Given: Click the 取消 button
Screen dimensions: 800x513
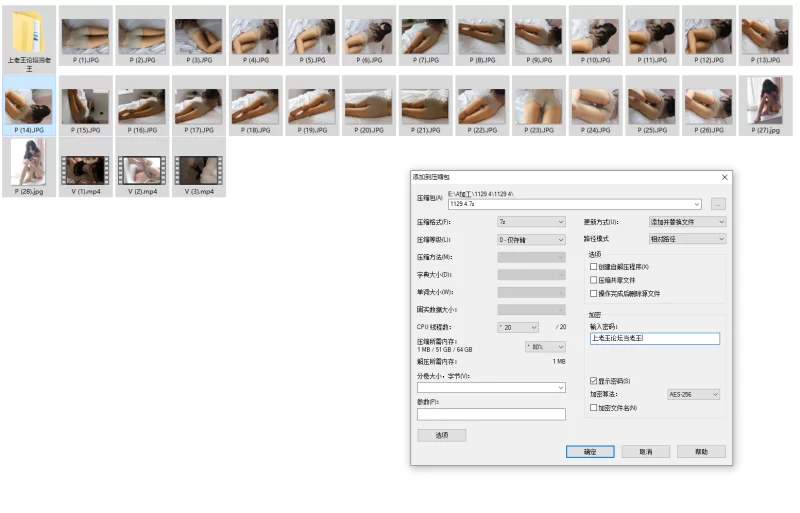Looking at the screenshot, I should pos(645,452).
